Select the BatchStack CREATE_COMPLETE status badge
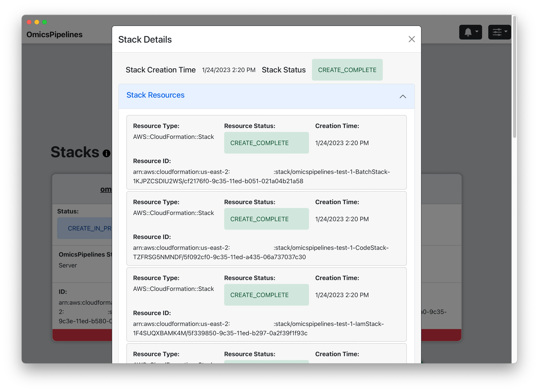 266,143
